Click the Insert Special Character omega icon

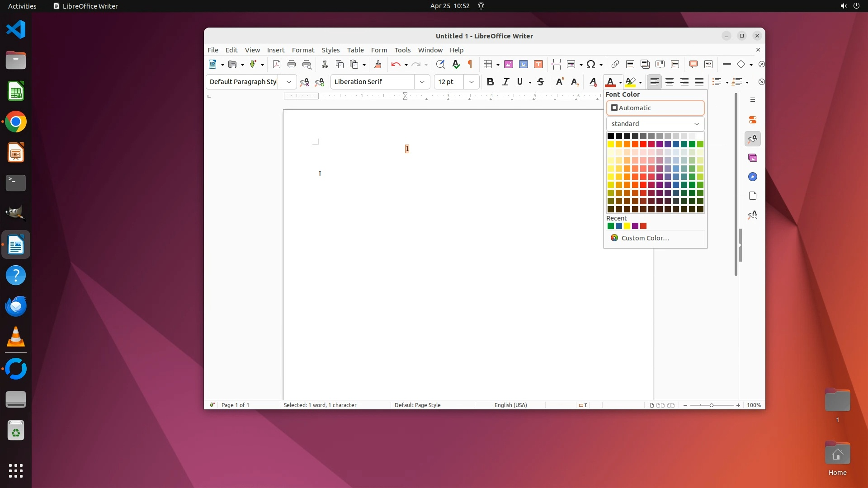590,64
